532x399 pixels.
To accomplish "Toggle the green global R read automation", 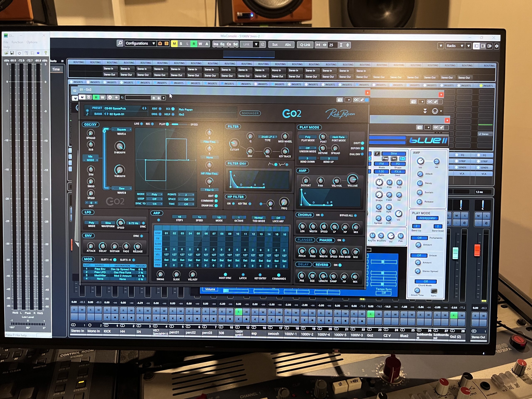I will [x=194, y=44].
